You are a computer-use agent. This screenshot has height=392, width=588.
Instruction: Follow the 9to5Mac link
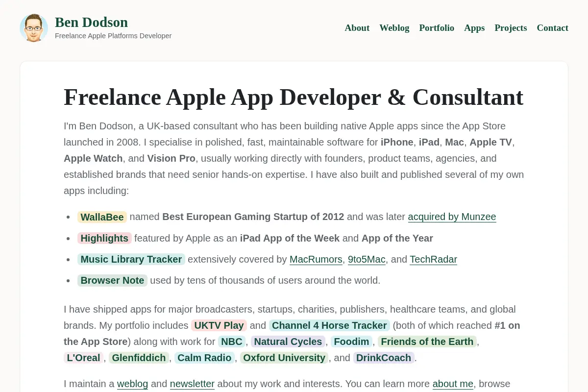367,259
